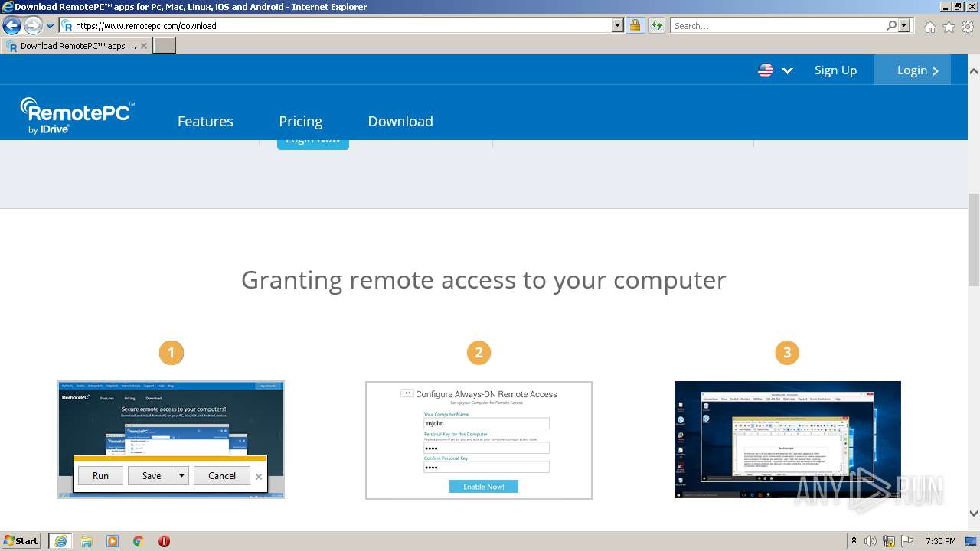Open the Download menu item
This screenshot has height=551, width=980.
coord(400,121)
